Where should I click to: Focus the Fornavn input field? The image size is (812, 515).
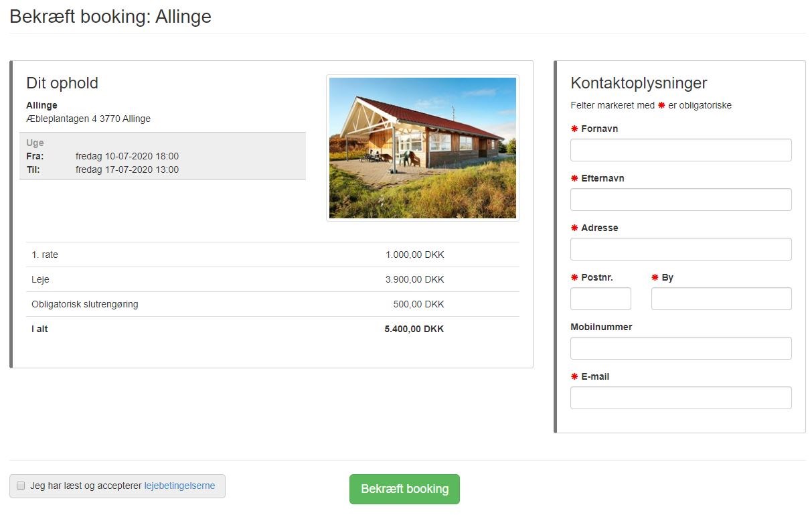[681, 150]
